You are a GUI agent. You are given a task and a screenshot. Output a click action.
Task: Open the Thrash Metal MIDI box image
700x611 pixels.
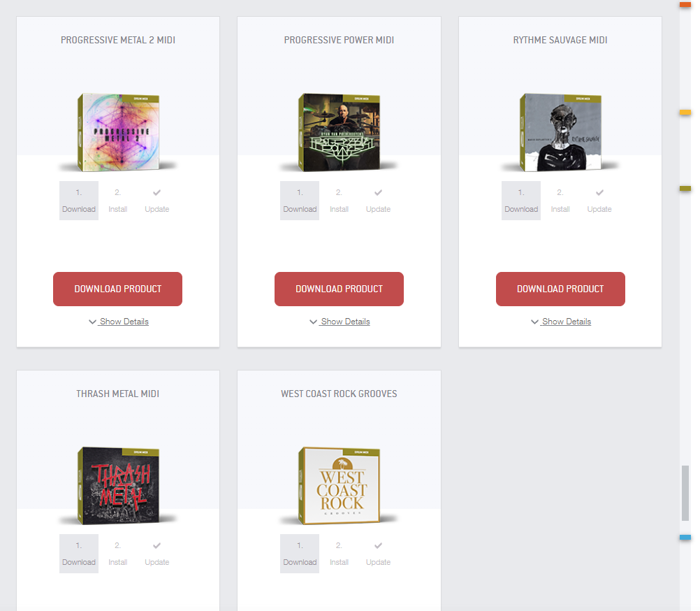pyautogui.click(x=118, y=485)
